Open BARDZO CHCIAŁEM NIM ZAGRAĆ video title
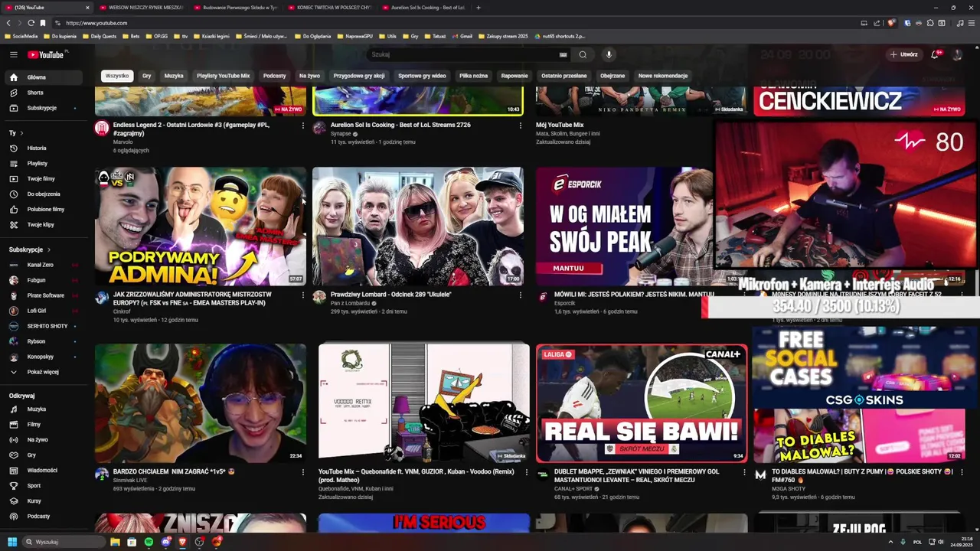 click(174, 471)
